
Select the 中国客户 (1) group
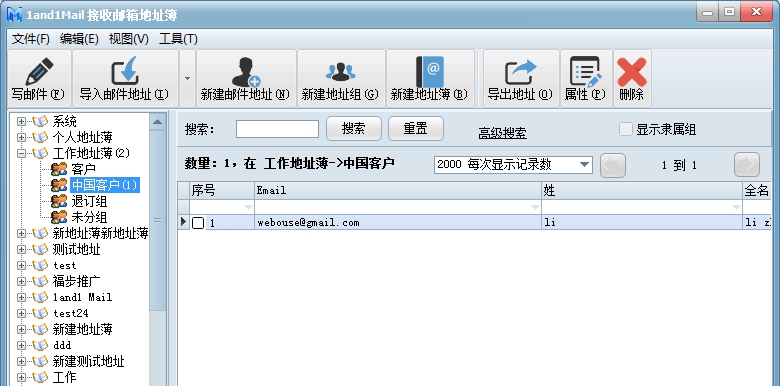[104, 185]
